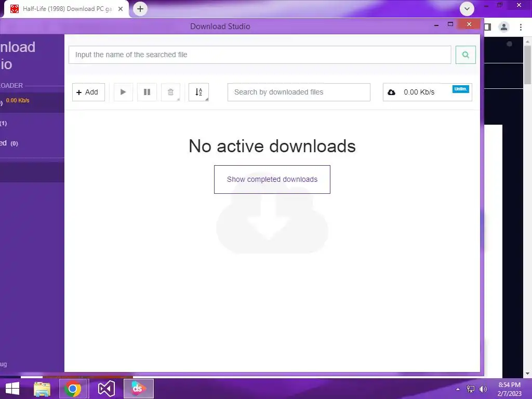Pause downloads with the pause button
Image resolution: width=532 pixels, height=399 pixels.
(147, 92)
